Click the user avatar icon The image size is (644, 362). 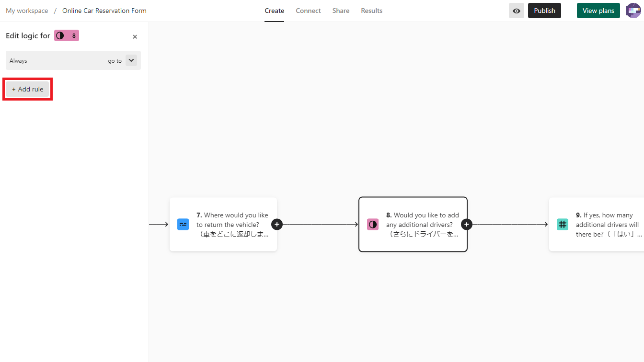point(633,11)
